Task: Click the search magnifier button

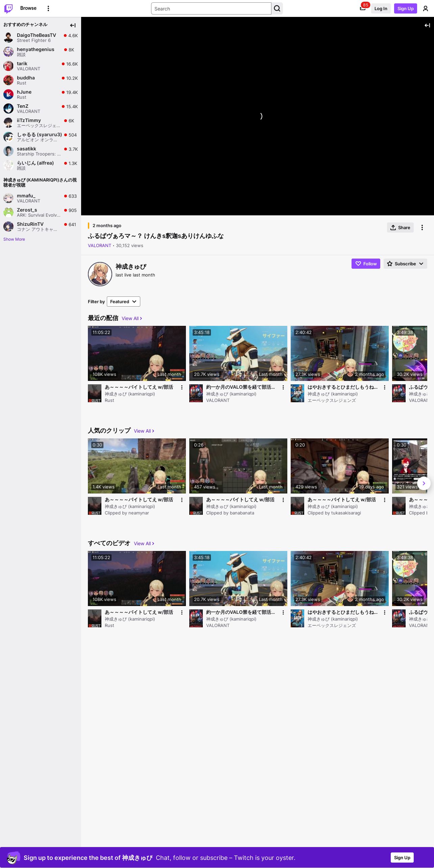Action: click(x=277, y=8)
